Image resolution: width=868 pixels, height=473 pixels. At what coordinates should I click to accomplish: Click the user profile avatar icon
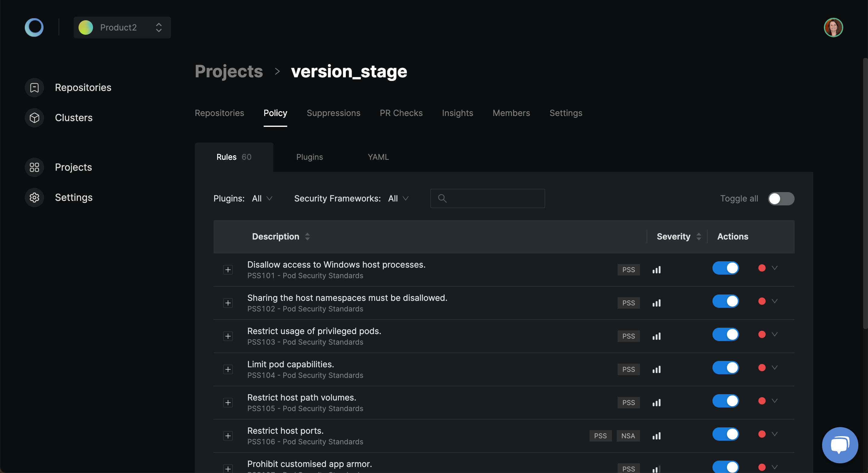(834, 27)
